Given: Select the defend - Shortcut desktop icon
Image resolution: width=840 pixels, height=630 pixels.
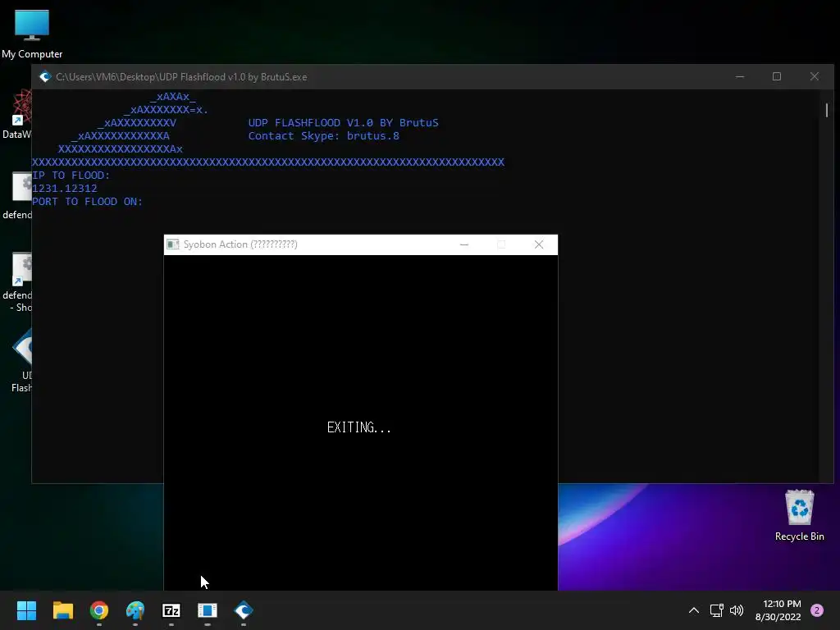Looking at the screenshot, I should [16, 282].
